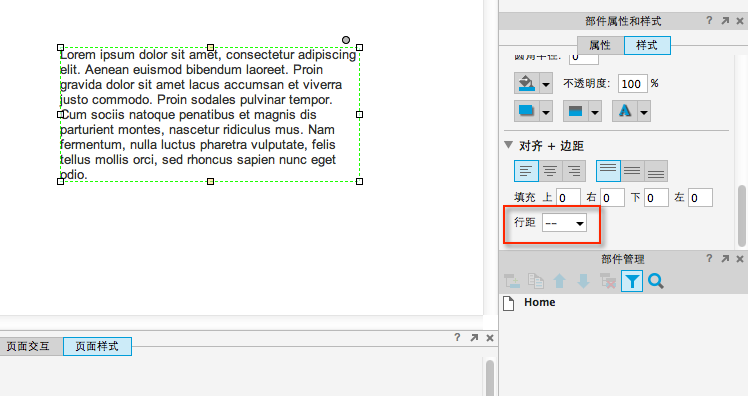Image resolution: width=748 pixels, height=396 pixels.
Task: Open help for 部件管理 panel
Action: click(x=709, y=259)
